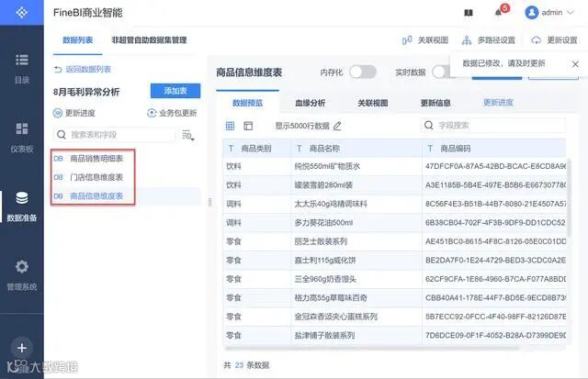The image size is (588, 379).
Task: Focus the 搜索表和字段 search box
Action: pos(114,135)
